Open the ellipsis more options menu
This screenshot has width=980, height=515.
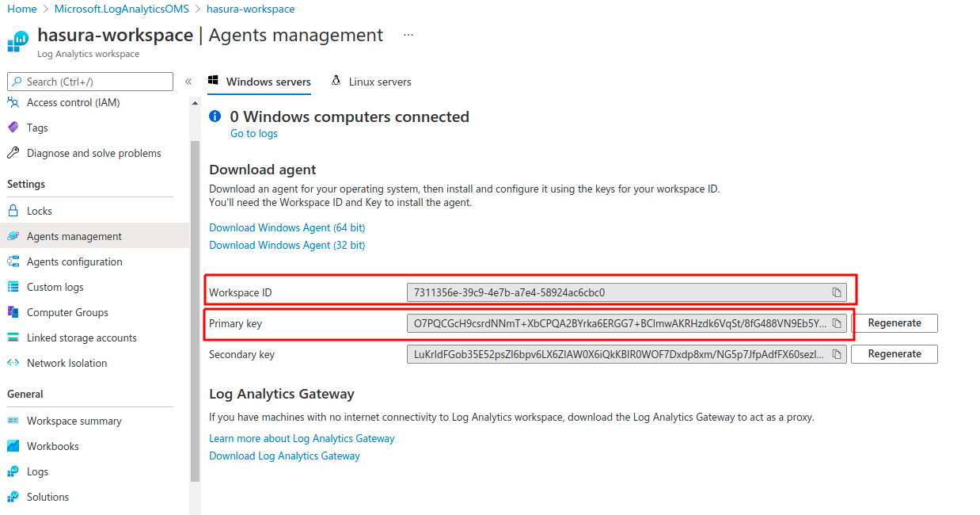(408, 36)
